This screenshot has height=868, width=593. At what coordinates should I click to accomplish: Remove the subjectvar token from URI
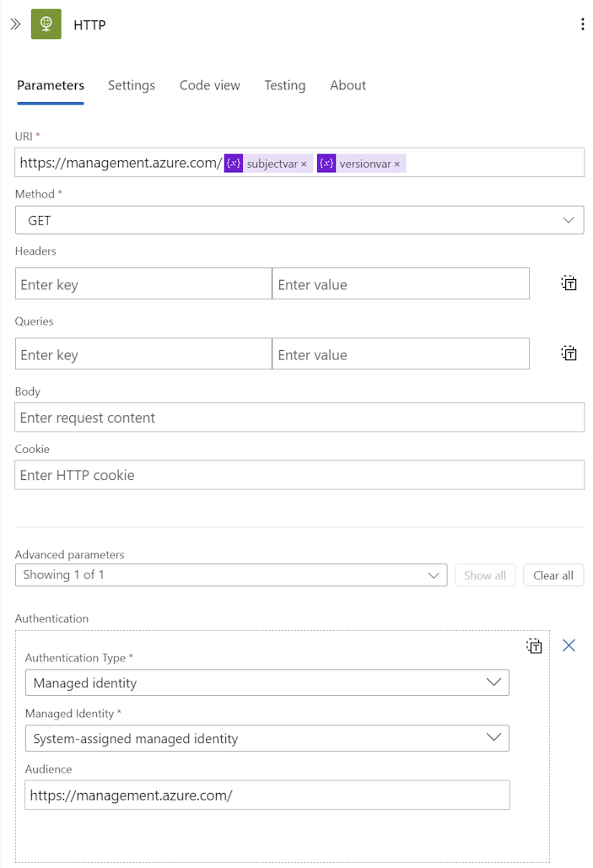[304, 164]
